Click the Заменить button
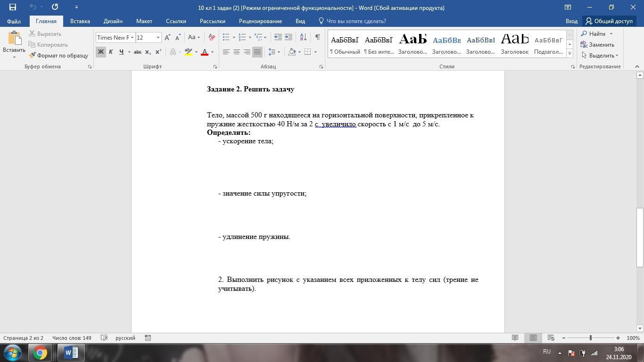 pyautogui.click(x=597, y=45)
